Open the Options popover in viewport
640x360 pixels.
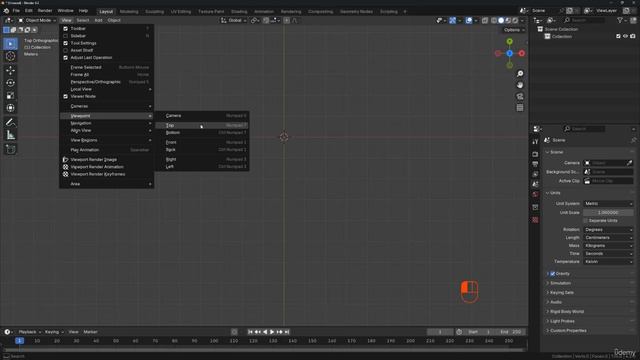click(x=513, y=30)
